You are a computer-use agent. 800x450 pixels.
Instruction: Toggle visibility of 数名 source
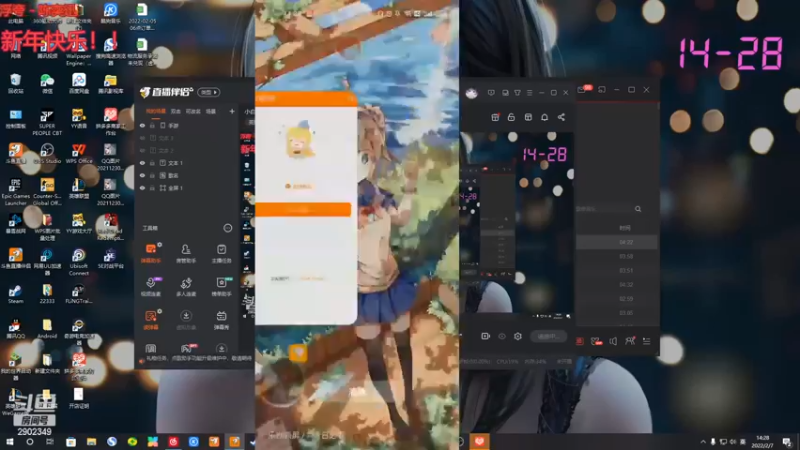(142, 175)
